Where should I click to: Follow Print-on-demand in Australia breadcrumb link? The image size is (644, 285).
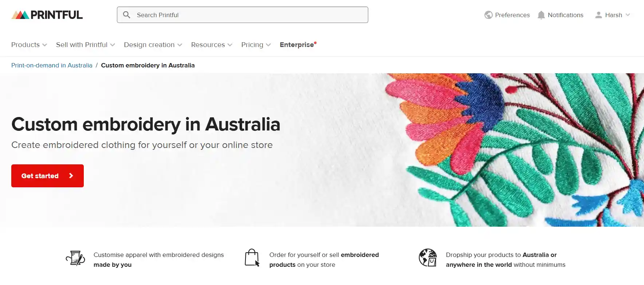click(52, 65)
